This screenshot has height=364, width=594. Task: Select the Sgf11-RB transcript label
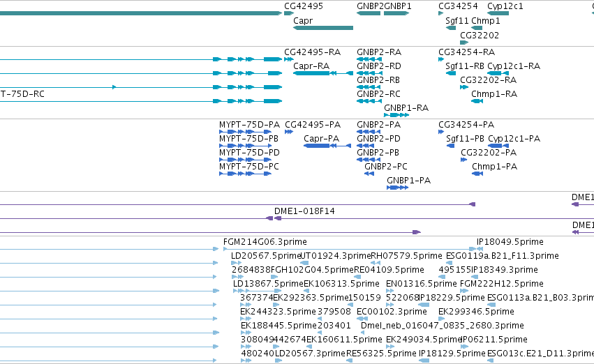click(x=465, y=66)
